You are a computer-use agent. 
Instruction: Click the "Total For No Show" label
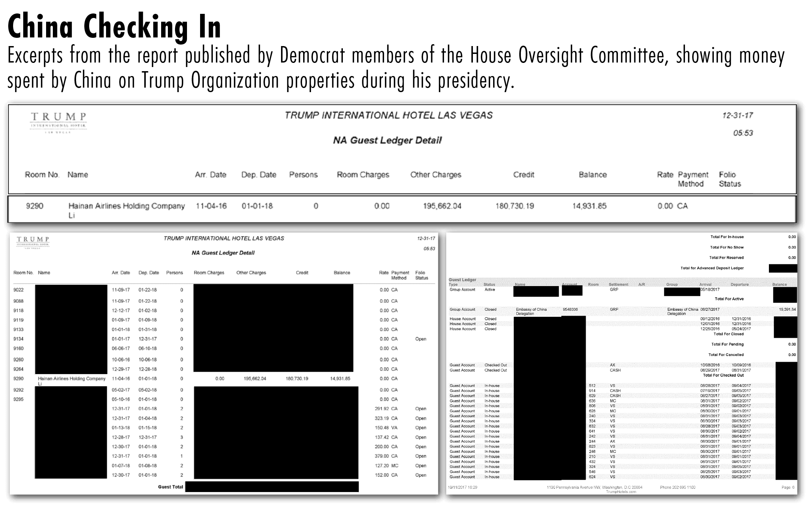point(727,248)
